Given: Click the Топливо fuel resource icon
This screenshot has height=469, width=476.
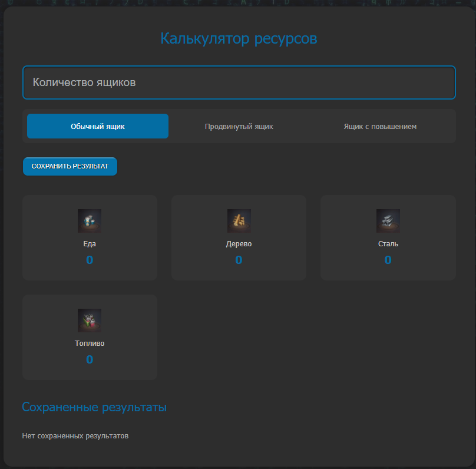Looking at the screenshot, I should point(90,320).
